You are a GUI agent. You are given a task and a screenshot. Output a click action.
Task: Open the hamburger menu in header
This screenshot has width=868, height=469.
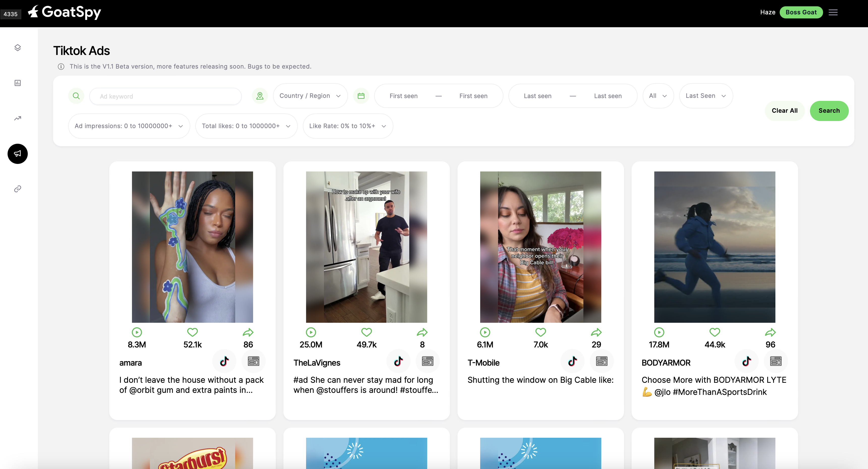coord(833,12)
